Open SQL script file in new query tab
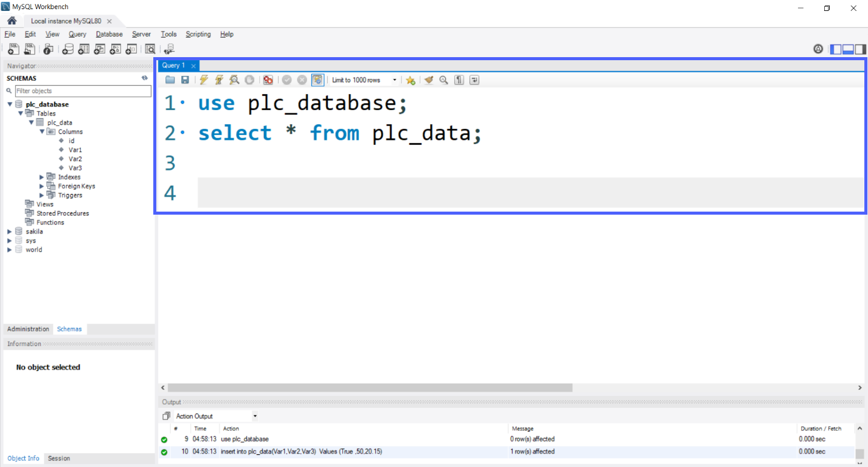 coord(29,49)
